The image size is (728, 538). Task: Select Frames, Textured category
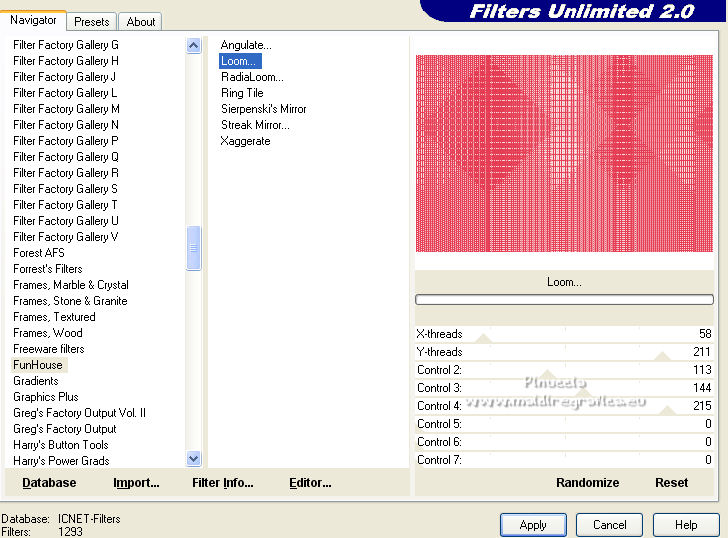tap(54, 317)
